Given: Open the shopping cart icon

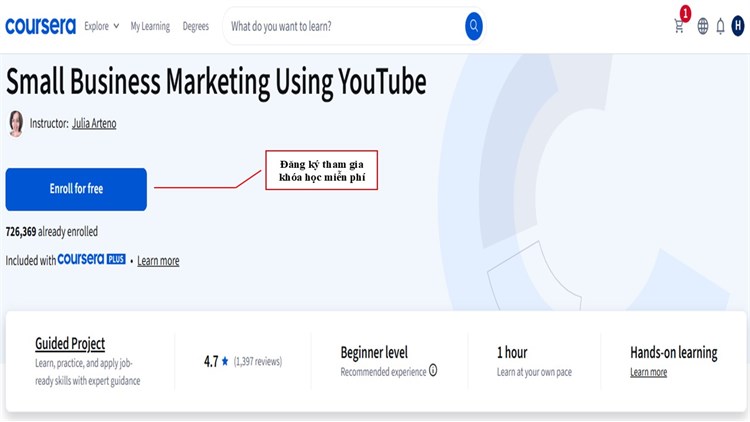Looking at the screenshot, I should click(x=680, y=27).
